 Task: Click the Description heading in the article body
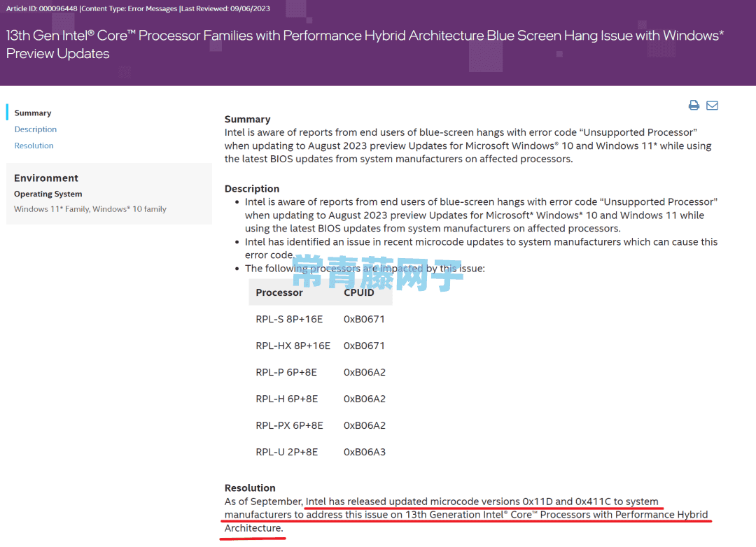point(252,188)
